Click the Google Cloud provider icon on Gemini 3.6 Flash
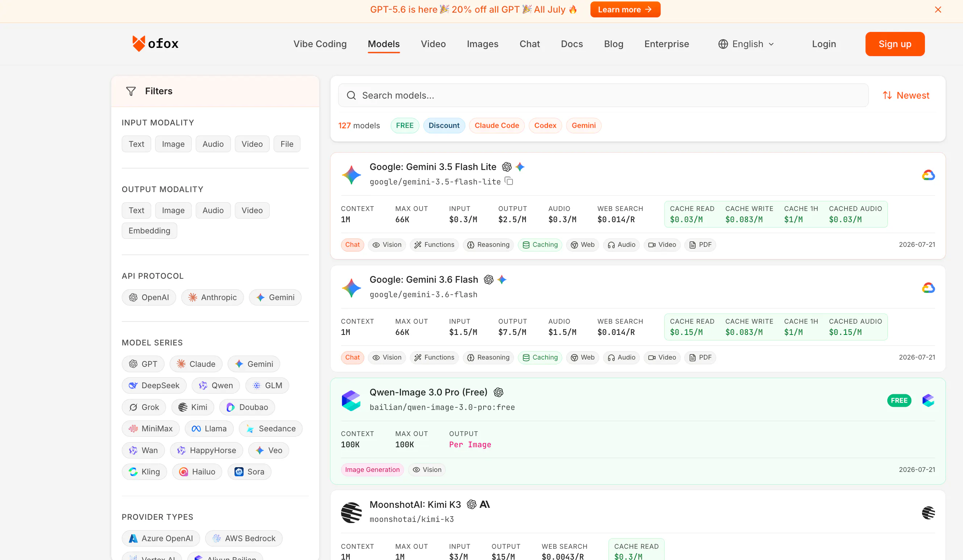Image resolution: width=963 pixels, height=560 pixels. tap(928, 288)
